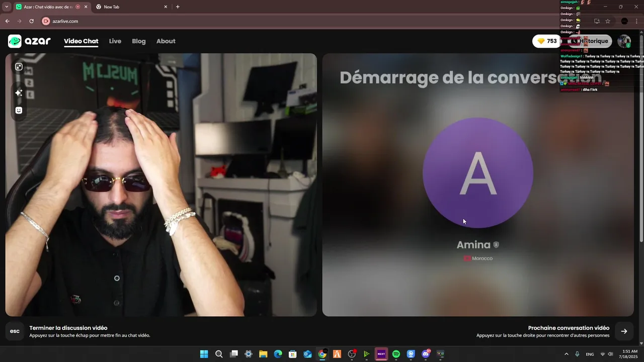Image resolution: width=644 pixels, height=362 pixels.
Task: Open the volume speaker tray icon
Action: click(610, 354)
